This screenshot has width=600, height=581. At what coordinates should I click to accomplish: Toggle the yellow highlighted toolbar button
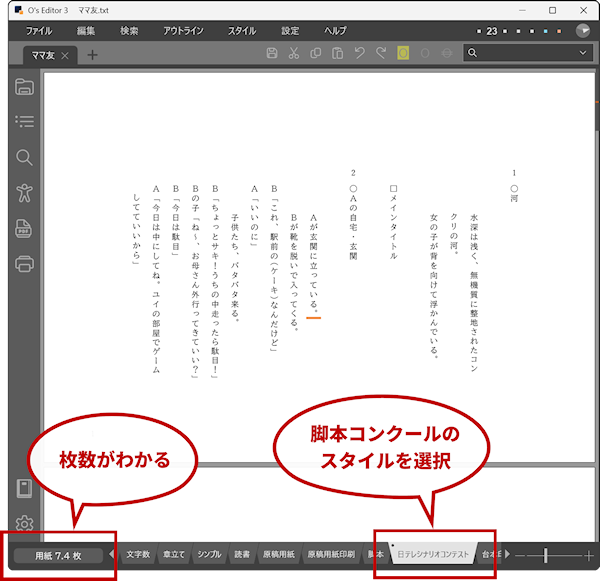pos(403,54)
